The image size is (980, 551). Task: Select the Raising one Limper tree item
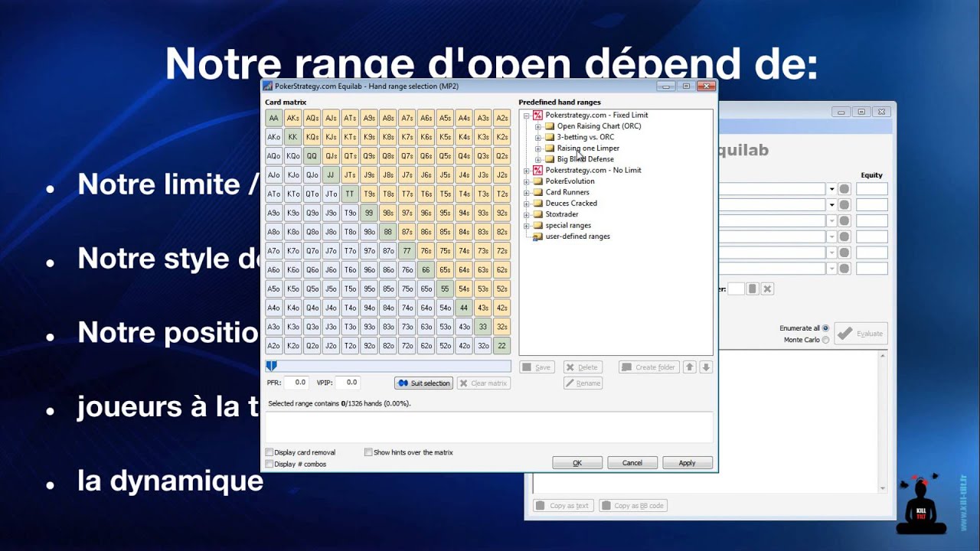tap(588, 148)
